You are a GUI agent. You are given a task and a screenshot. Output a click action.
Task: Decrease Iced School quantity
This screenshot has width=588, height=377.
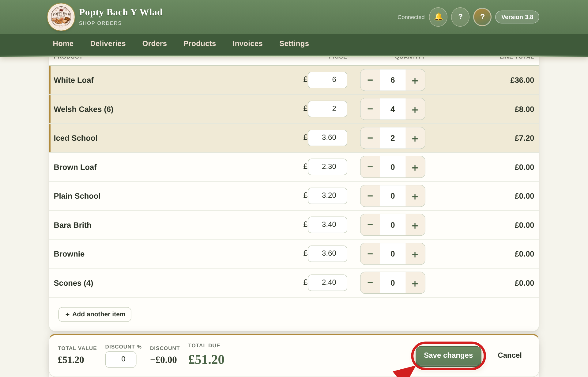coord(370,138)
